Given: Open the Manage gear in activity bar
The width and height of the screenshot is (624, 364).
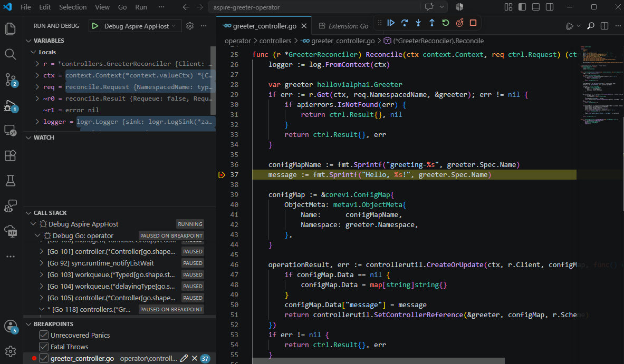Looking at the screenshot, I should click(x=11, y=351).
